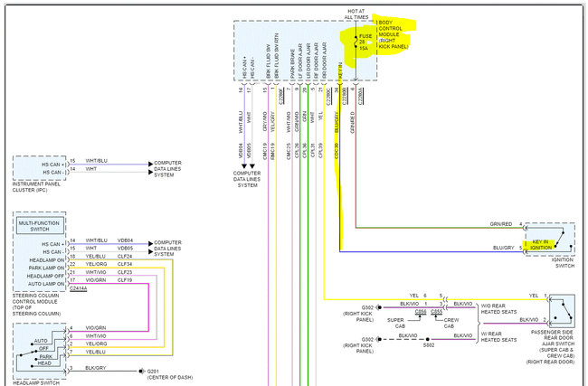This screenshot has width=588, height=386.
Task: Click the "BLK/GRY" wire color label
Action: coord(95,368)
